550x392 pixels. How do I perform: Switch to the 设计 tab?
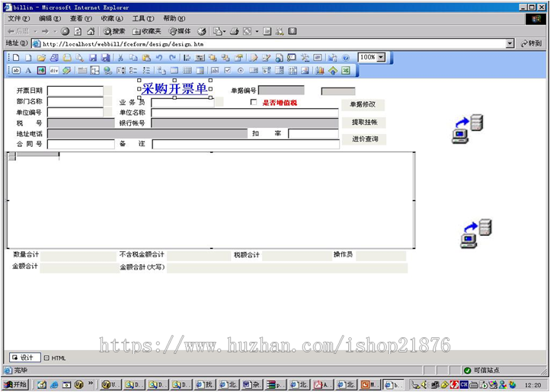pos(25,358)
